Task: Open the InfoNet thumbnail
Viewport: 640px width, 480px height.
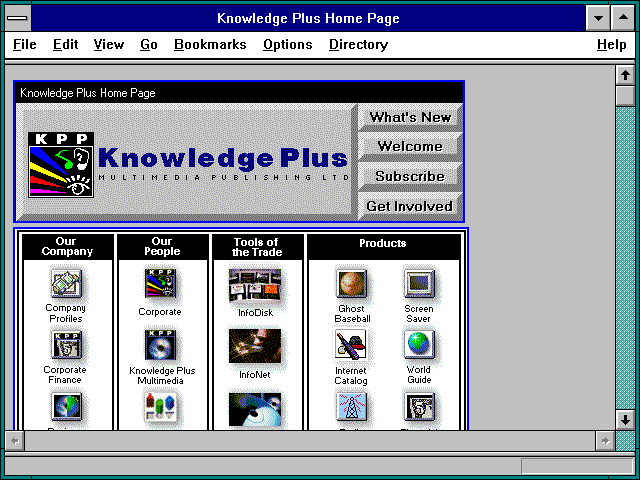Action: (255, 346)
